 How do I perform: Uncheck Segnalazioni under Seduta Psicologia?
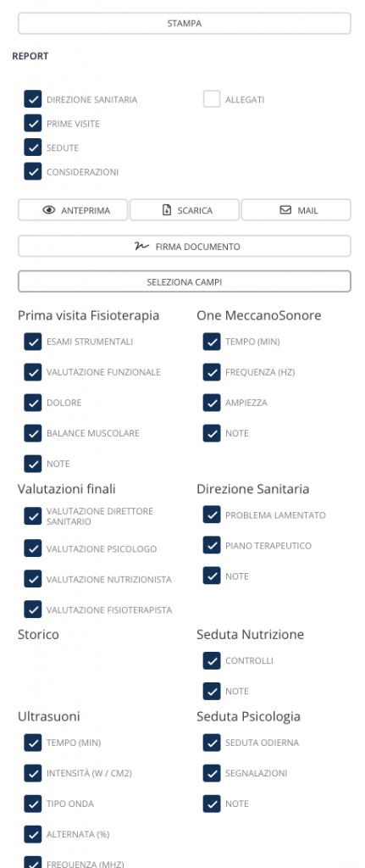click(211, 773)
